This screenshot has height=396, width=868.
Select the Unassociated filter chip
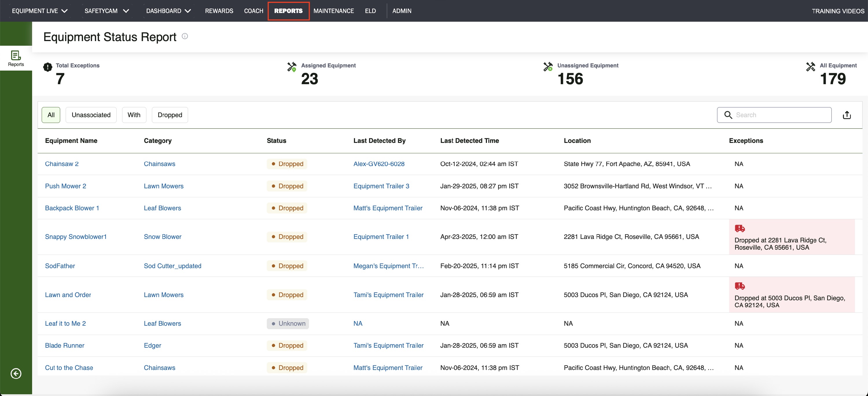coord(91,115)
